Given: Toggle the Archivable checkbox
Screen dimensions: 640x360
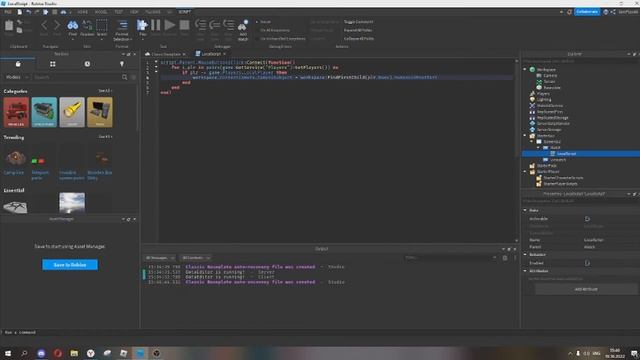Looking at the screenshot, I should [x=587, y=219].
